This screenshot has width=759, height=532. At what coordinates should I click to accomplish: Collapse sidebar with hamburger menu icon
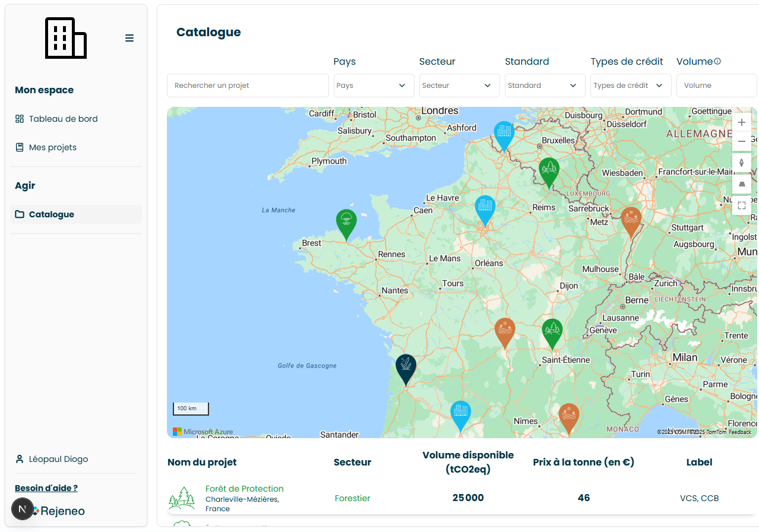(x=129, y=38)
